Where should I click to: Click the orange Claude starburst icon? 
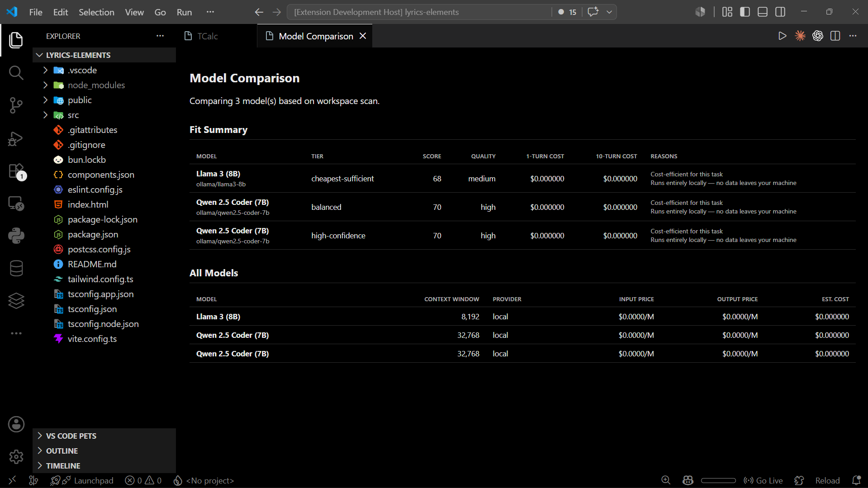coord(800,36)
